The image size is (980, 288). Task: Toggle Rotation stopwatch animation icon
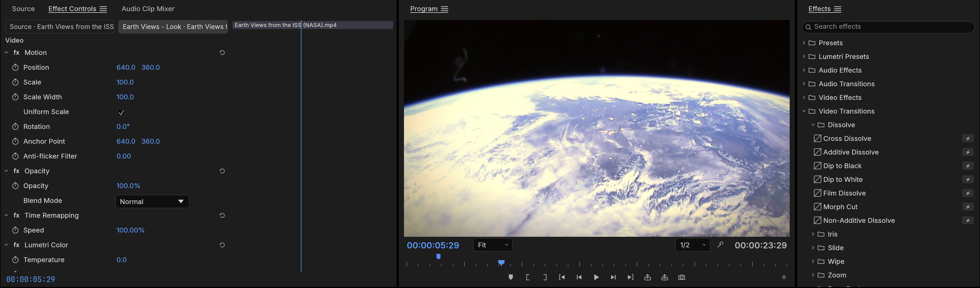15,126
